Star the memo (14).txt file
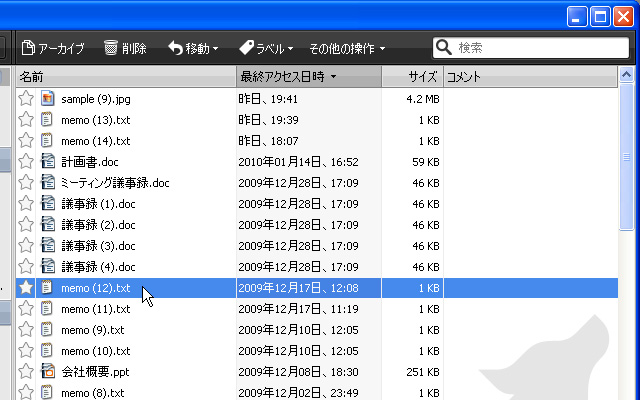 pyautogui.click(x=26, y=140)
